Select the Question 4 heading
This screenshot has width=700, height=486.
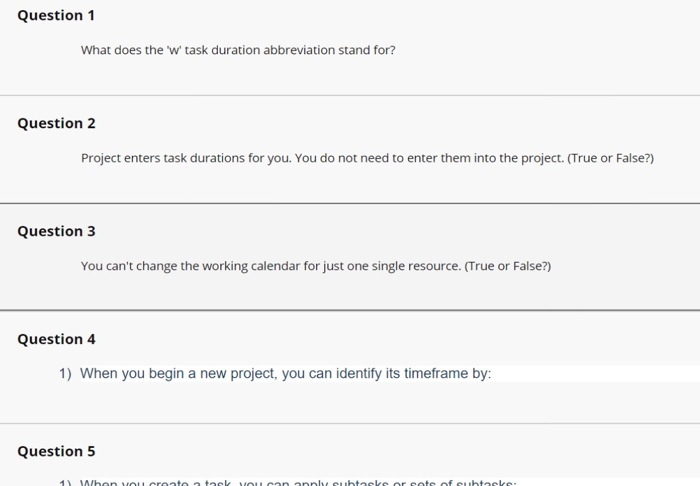56,340
